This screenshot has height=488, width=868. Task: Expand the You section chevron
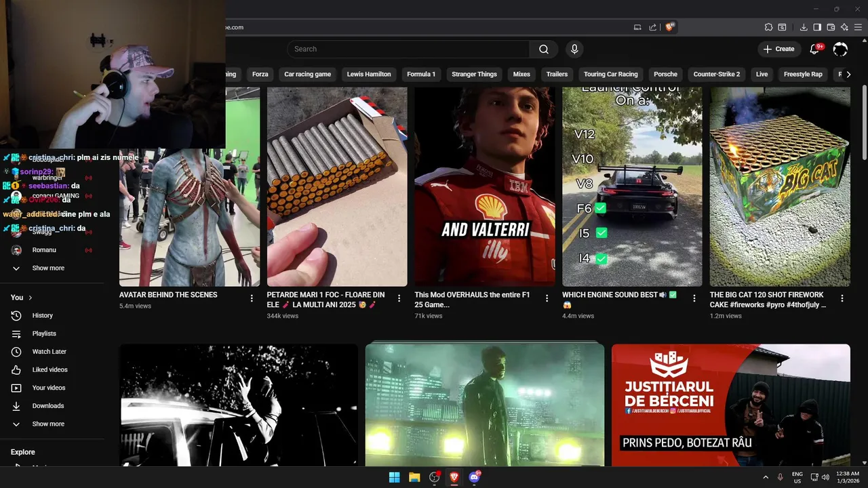point(30,298)
